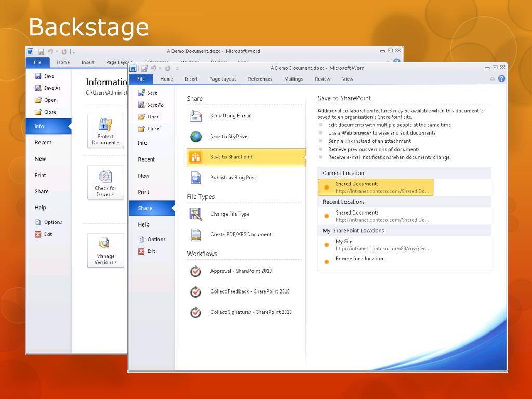Open the View tab in front window

(348, 79)
